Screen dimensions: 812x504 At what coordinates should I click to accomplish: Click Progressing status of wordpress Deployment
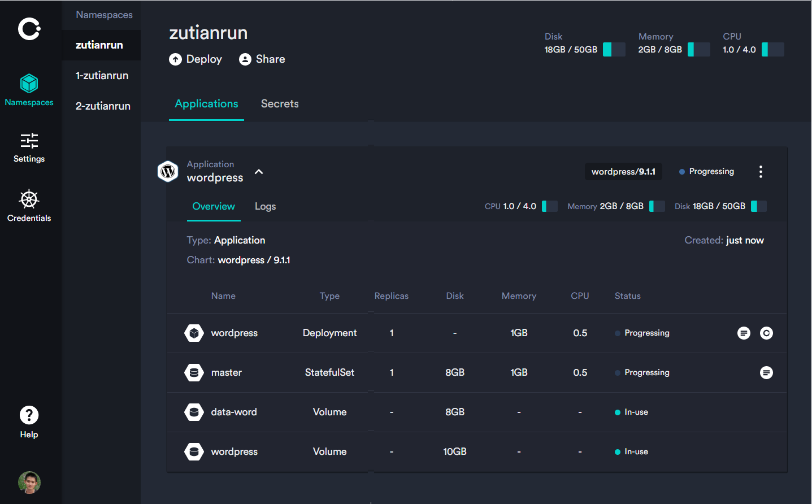click(642, 333)
